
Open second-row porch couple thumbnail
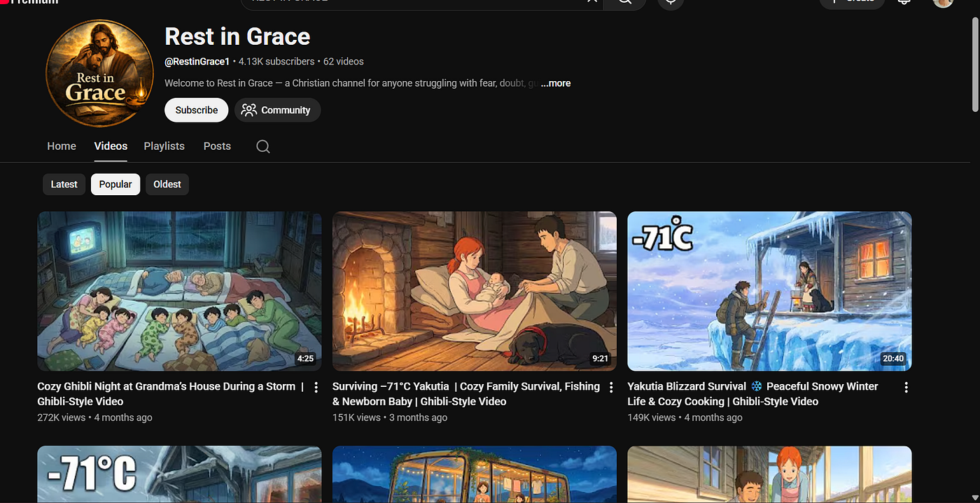click(x=769, y=474)
